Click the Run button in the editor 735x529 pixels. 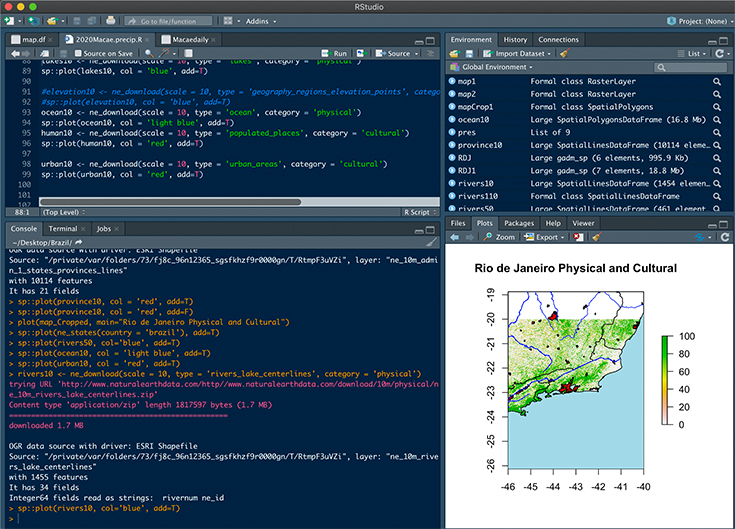click(336, 53)
